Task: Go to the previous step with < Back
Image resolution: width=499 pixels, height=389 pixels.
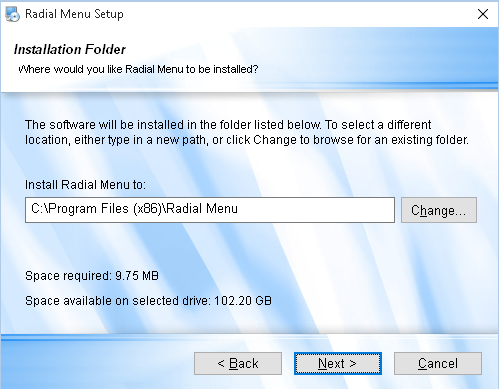Action: click(x=238, y=363)
